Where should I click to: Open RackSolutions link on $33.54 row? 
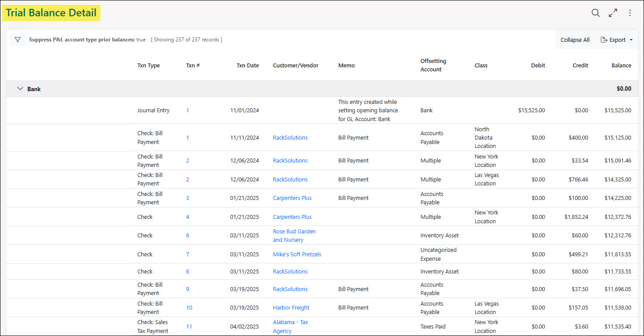[290, 160]
